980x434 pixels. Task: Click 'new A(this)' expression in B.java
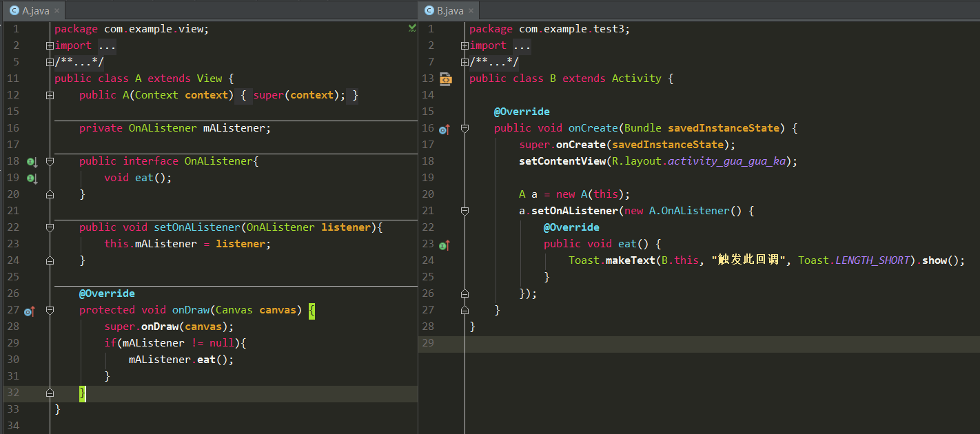coord(590,194)
